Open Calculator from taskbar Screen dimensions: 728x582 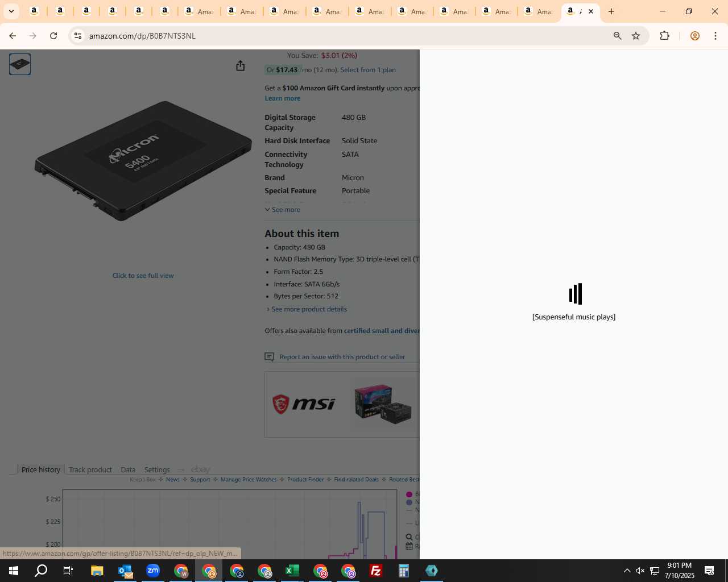click(x=404, y=571)
